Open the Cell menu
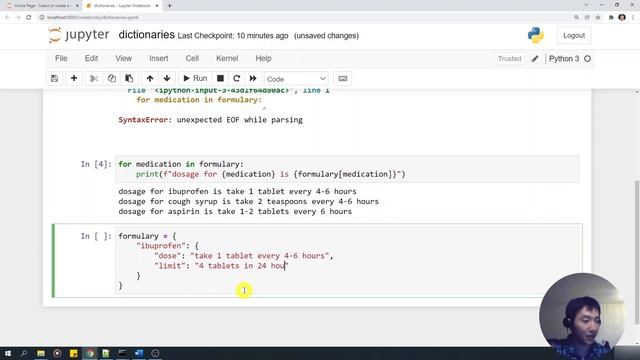 click(x=192, y=58)
